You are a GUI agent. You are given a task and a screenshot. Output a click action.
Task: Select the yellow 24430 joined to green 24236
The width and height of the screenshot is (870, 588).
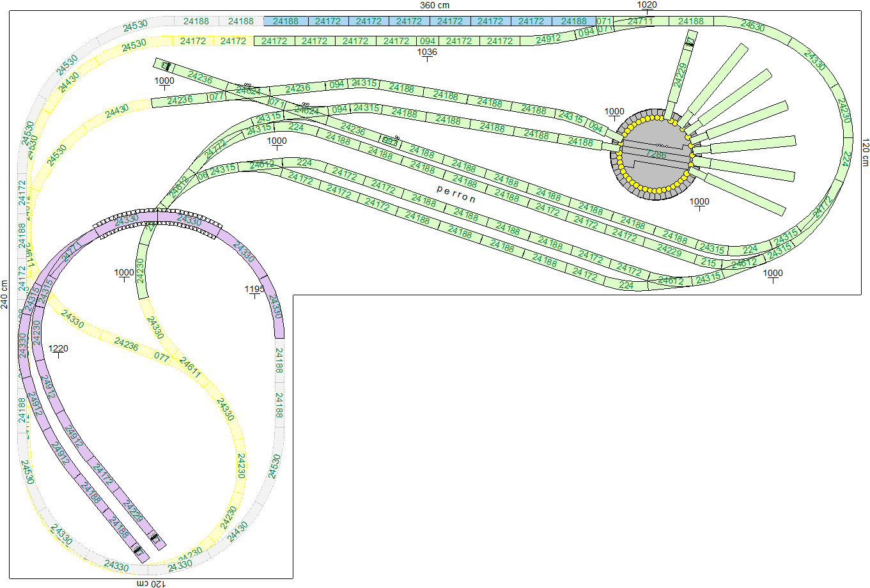117,112
